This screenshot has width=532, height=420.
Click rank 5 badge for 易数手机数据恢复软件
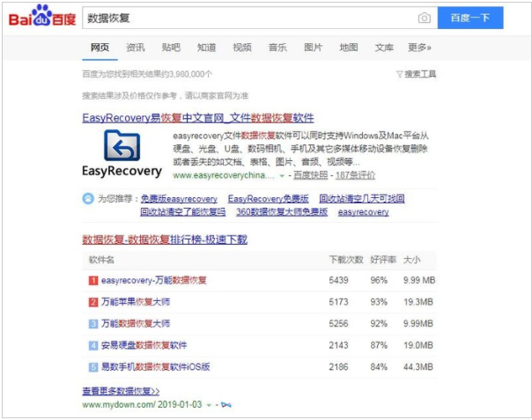pyautogui.click(x=93, y=366)
